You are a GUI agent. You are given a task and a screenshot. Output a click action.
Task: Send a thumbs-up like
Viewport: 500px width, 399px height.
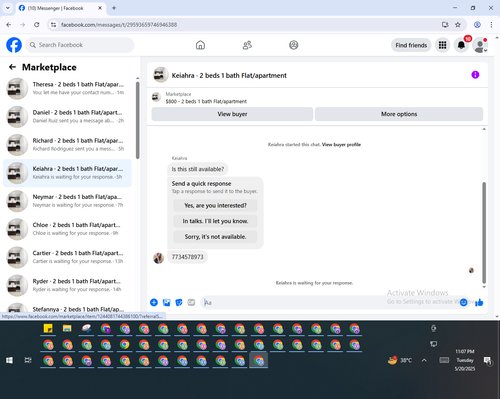pyautogui.click(x=479, y=302)
